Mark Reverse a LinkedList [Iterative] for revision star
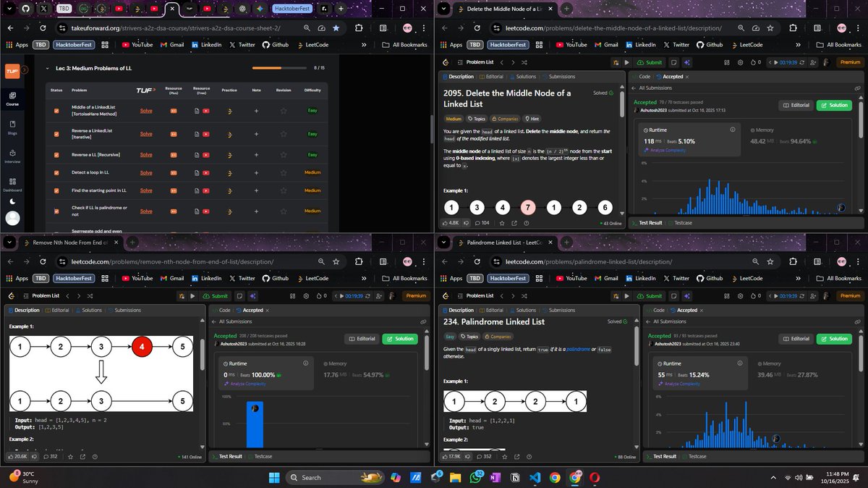The image size is (868, 488). pos(284,134)
